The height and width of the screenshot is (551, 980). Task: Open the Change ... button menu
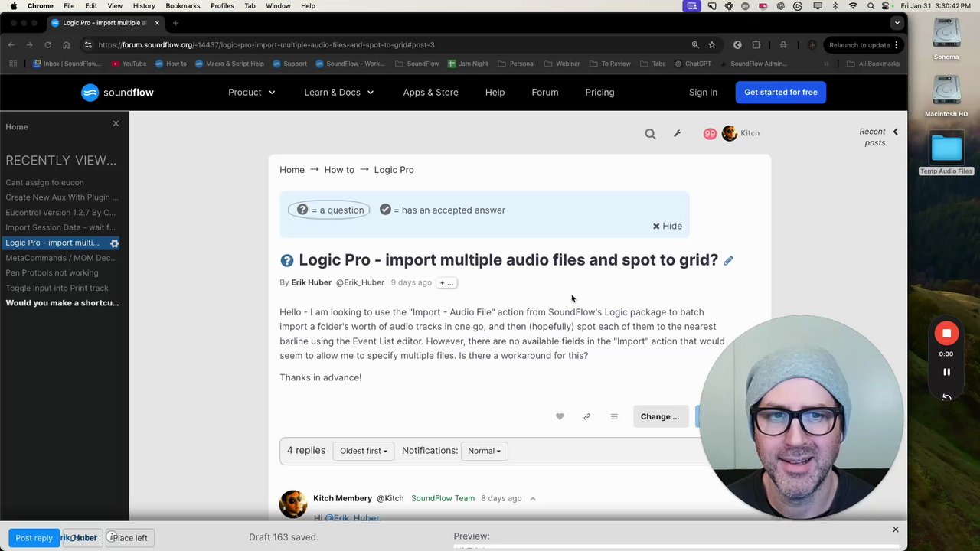click(x=659, y=416)
